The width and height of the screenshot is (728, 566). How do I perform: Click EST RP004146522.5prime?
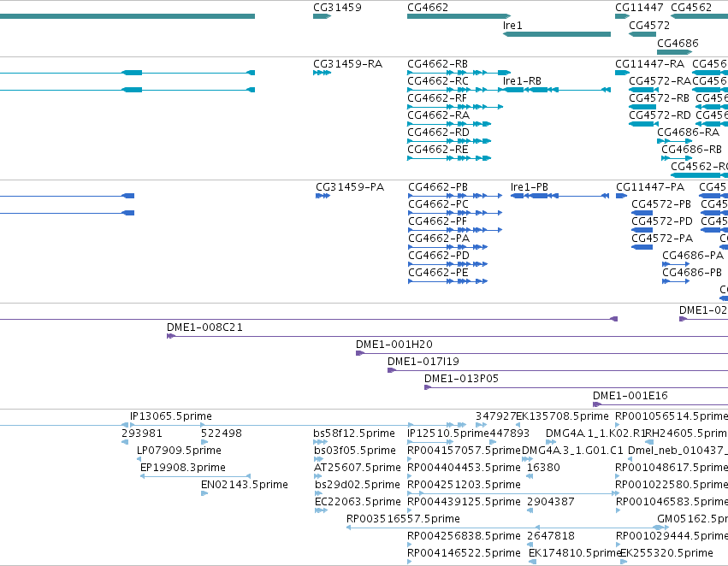(x=464, y=554)
